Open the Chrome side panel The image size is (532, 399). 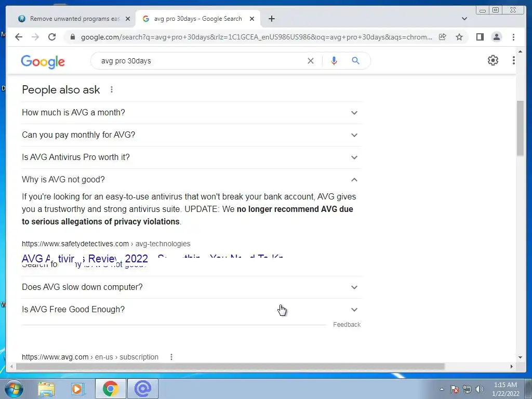click(480, 37)
